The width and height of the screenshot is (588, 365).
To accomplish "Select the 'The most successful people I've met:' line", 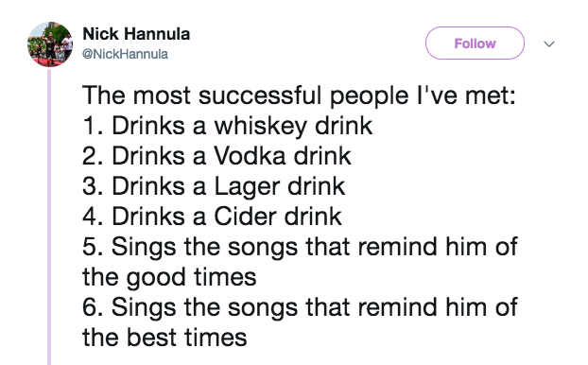I will pyautogui.click(x=299, y=96).
